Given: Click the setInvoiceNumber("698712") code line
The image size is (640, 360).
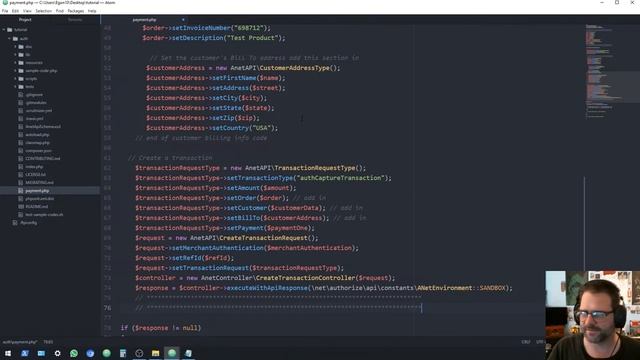Looking at the screenshot, I should (207, 28).
